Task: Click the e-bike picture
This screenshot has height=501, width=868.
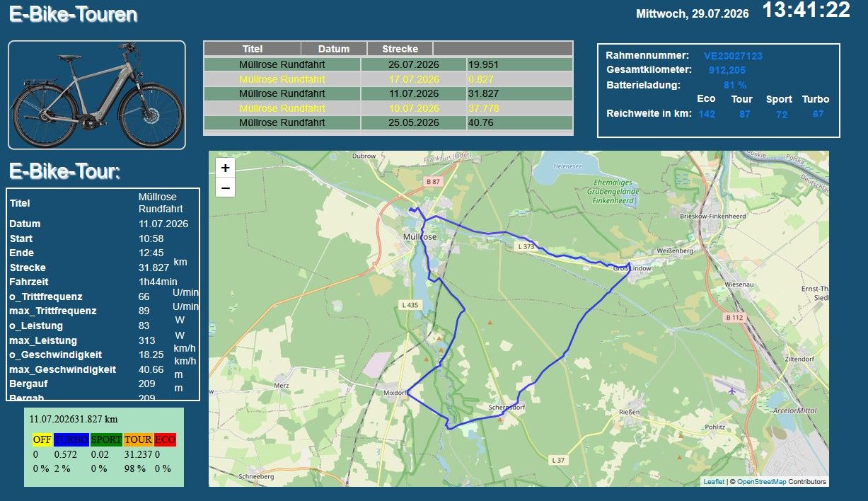Action: [x=97, y=95]
